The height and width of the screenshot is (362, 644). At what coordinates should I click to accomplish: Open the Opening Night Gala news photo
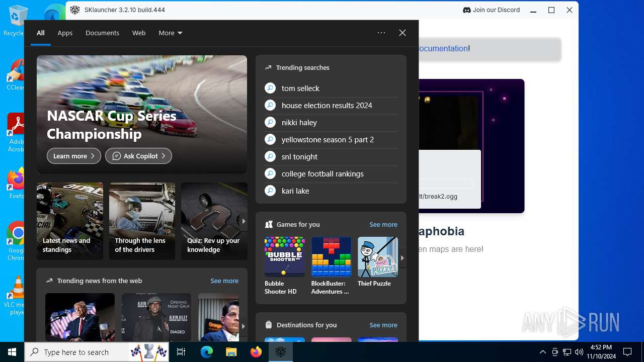pos(156,317)
